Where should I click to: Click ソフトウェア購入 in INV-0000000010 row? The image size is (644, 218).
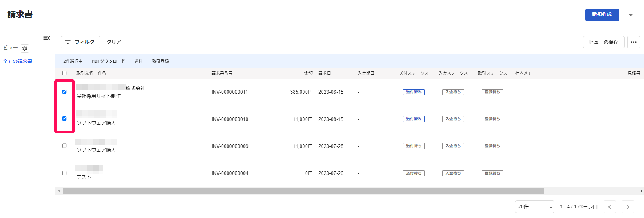click(x=96, y=123)
